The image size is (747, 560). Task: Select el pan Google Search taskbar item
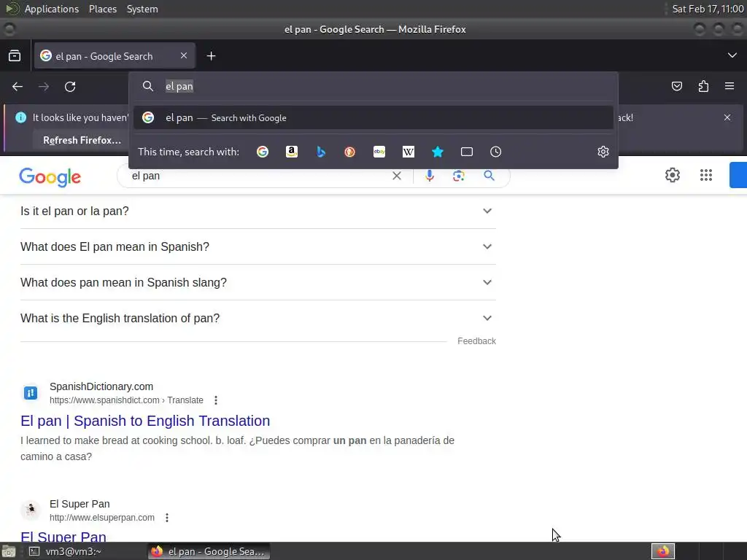tap(208, 551)
